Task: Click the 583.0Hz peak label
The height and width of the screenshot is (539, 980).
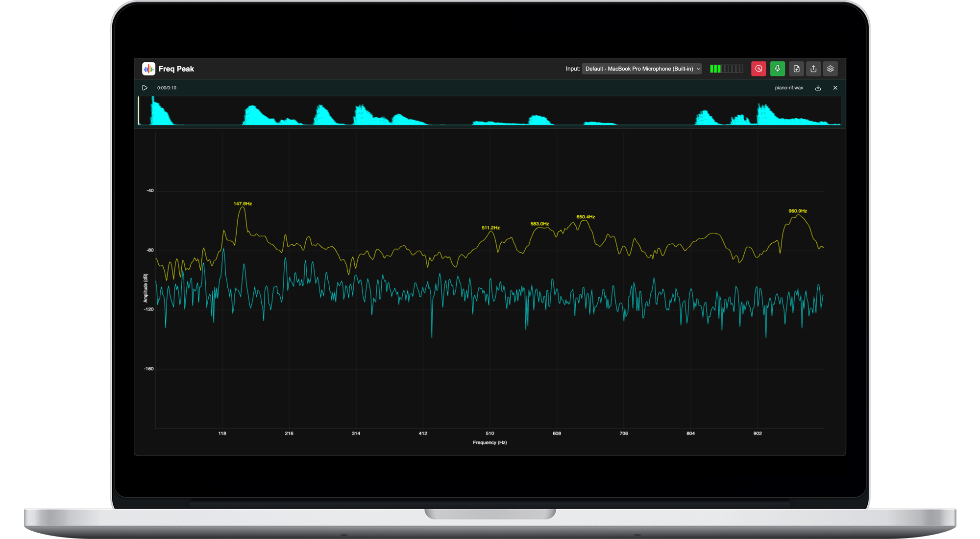Action: coord(539,224)
